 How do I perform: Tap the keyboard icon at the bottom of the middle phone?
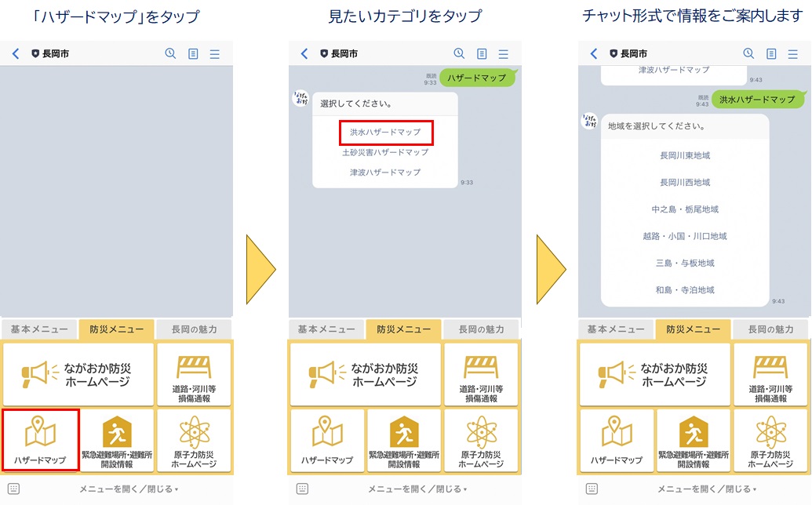(303, 489)
